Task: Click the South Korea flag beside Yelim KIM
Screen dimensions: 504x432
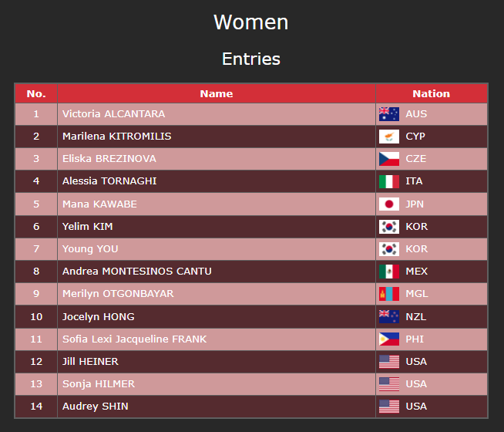Action: (x=388, y=227)
